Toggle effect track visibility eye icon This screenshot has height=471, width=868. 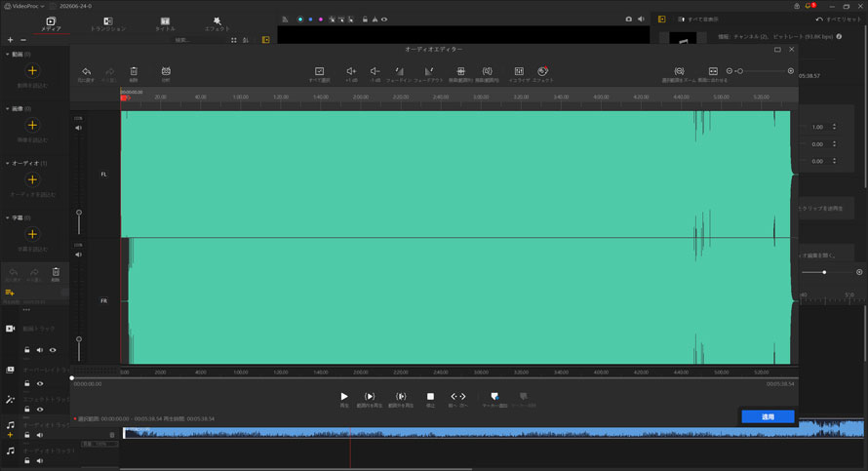40,409
